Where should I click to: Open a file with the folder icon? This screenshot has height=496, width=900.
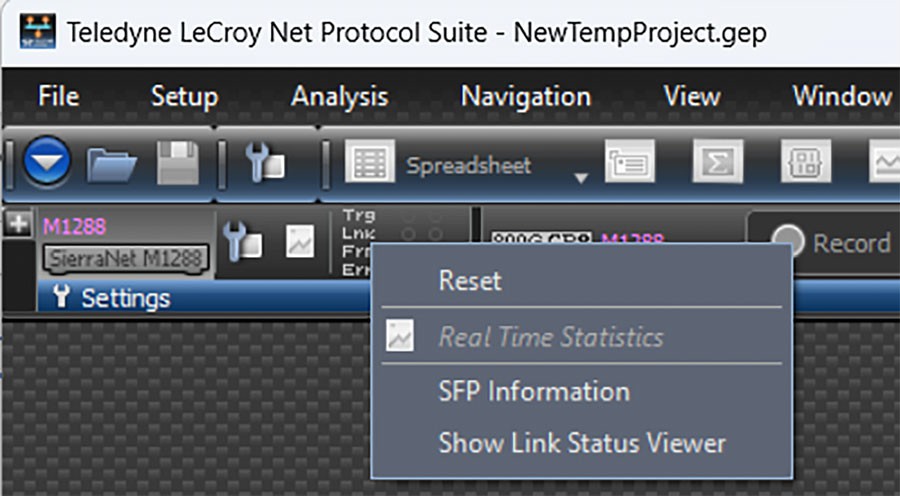(111, 164)
